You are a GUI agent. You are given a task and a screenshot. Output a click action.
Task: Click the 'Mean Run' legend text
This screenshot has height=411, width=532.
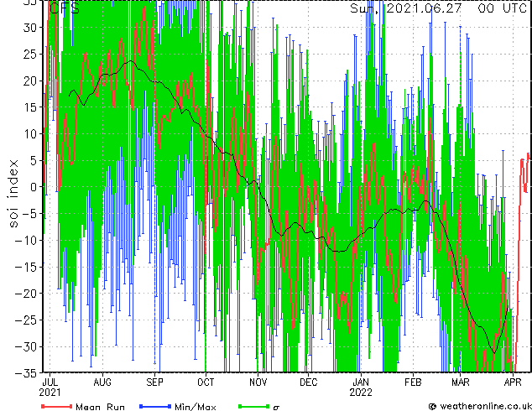[x=101, y=407]
